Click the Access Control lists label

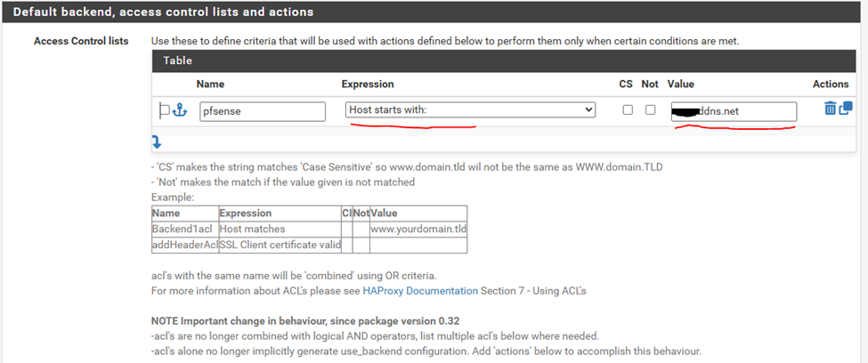81,41
